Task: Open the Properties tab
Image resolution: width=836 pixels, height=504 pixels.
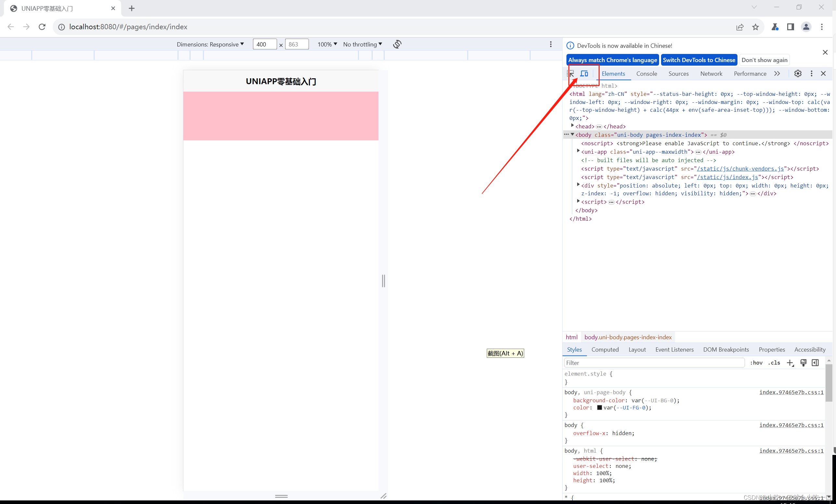Action: pos(772,350)
